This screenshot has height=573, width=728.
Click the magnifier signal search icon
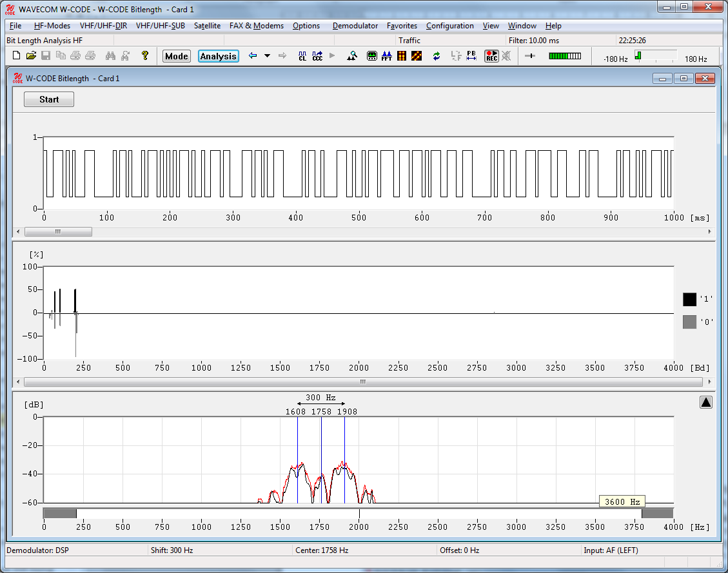352,56
